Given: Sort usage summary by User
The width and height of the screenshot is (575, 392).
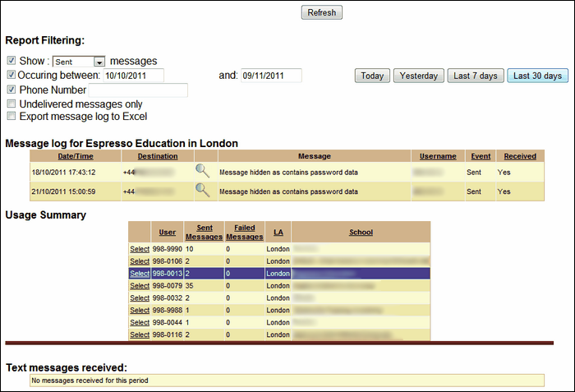Looking at the screenshot, I should coord(168,233).
